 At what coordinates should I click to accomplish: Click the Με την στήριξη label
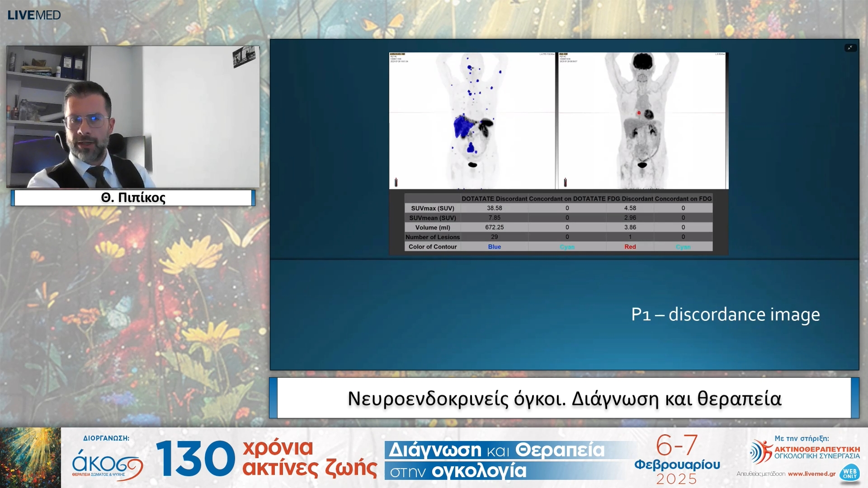pos(802,438)
